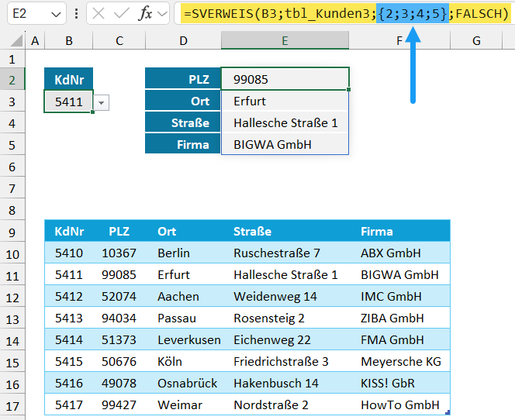The image size is (515, 420).
Task: Select column E header
Action: [285, 40]
